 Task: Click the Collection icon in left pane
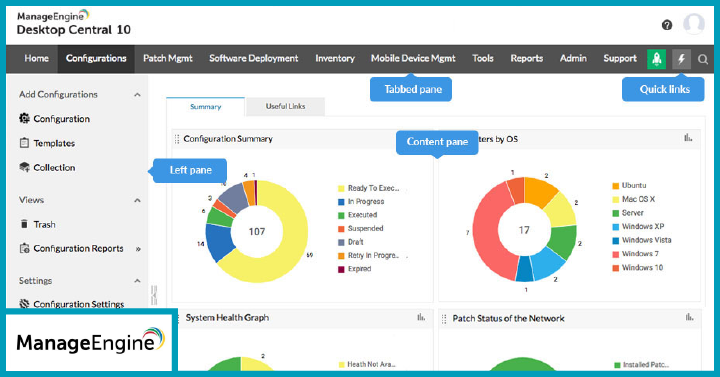(x=24, y=167)
